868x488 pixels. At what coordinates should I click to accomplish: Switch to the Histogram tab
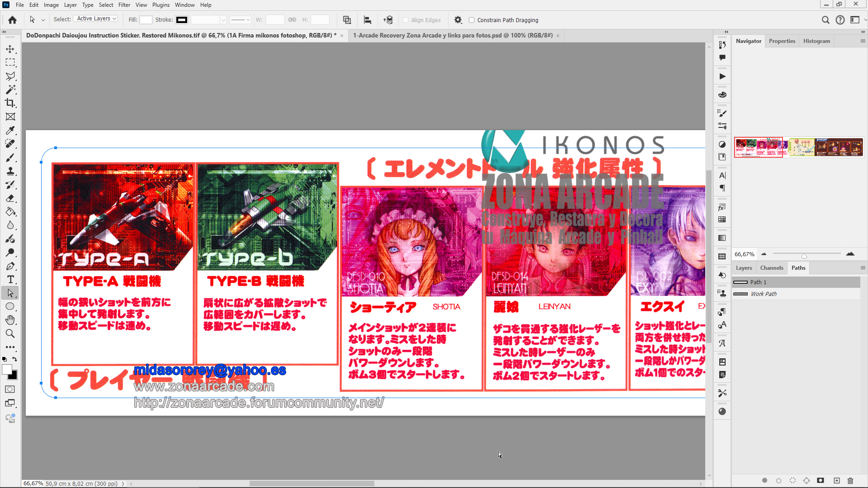(816, 41)
